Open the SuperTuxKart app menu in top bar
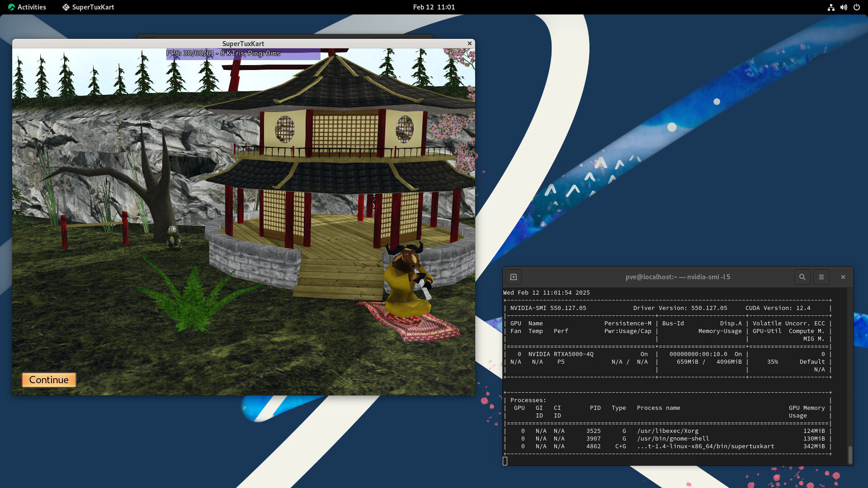Viewport: 868px width, 488px height. [88, 7]
